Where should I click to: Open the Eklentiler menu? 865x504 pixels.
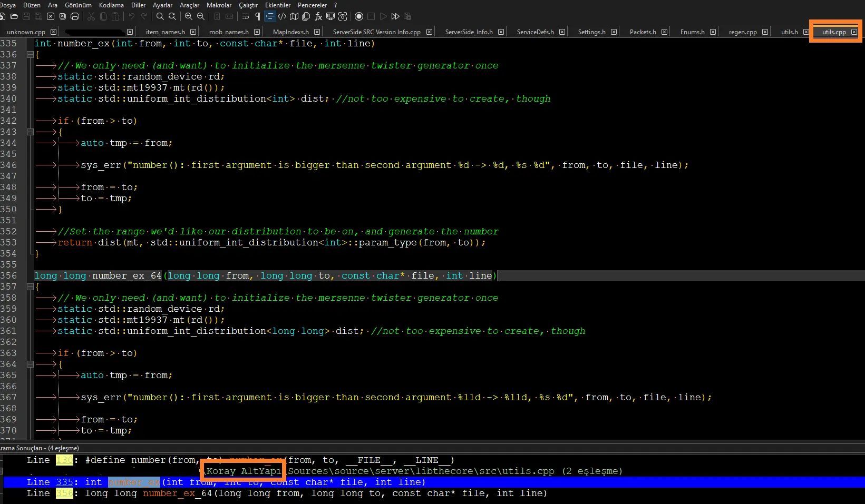pos(277,5)
